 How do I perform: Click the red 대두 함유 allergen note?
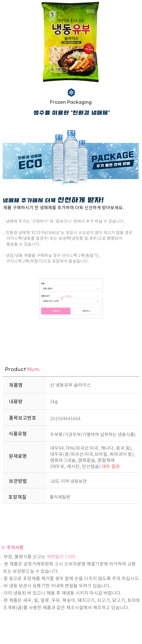pos(111,466)
